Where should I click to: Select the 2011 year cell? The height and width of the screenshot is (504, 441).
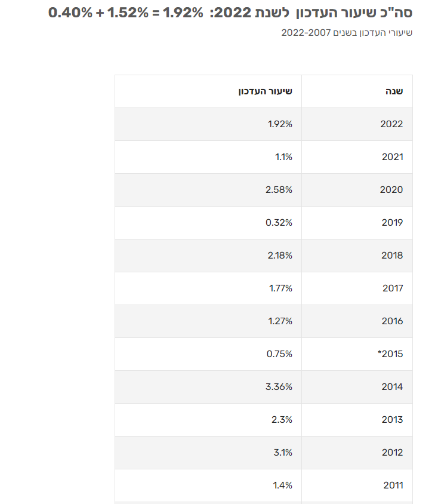click(x=393, y=485)
